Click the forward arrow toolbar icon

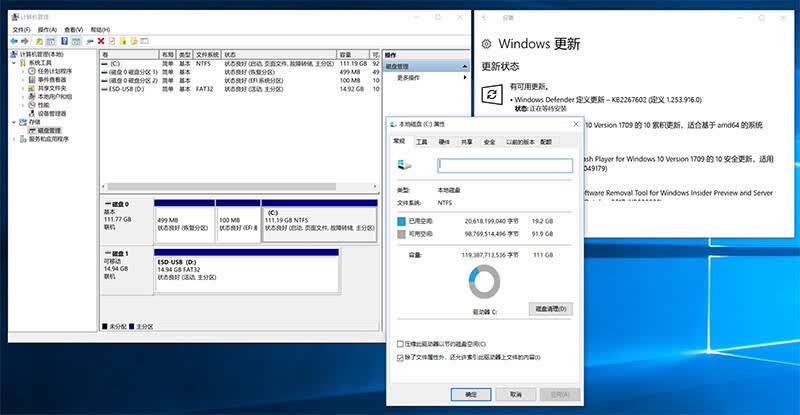pyautogui.click(x=24, y=41)
